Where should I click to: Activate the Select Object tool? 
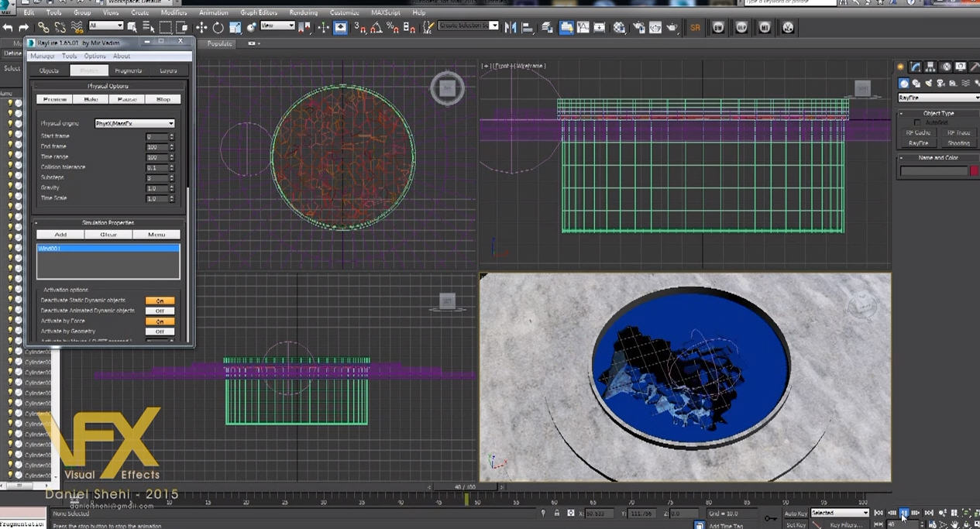[x=132, y=28]
